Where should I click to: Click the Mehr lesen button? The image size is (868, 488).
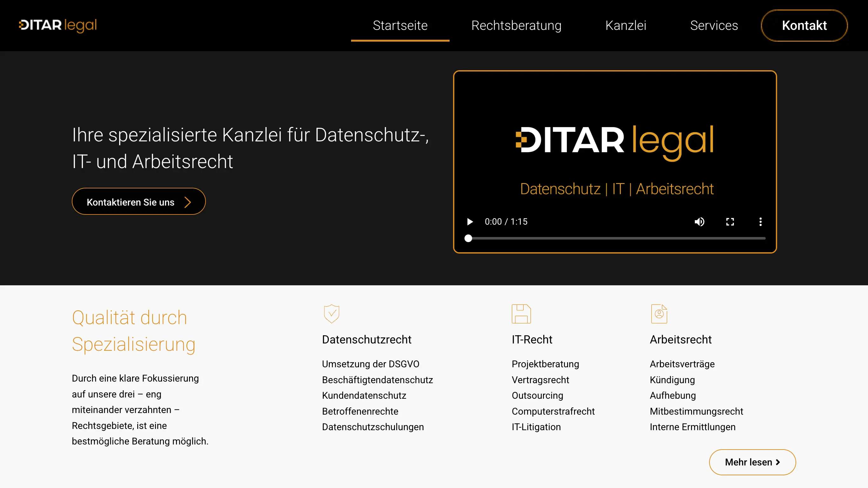pyautogui.click(x=752, y=462)
